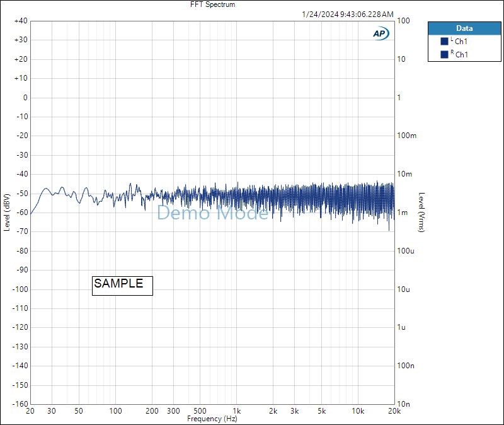
Task: Click the 10n tick label on Vrms axis
Action: [404, 404]
